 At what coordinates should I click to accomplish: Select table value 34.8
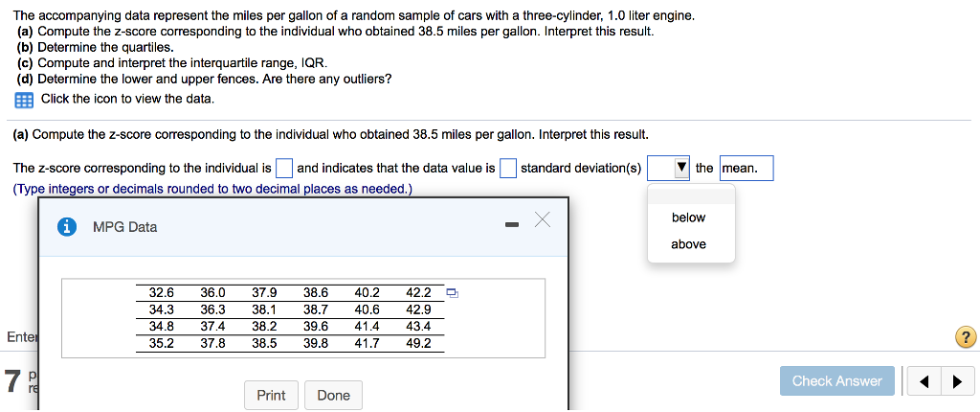162,326
